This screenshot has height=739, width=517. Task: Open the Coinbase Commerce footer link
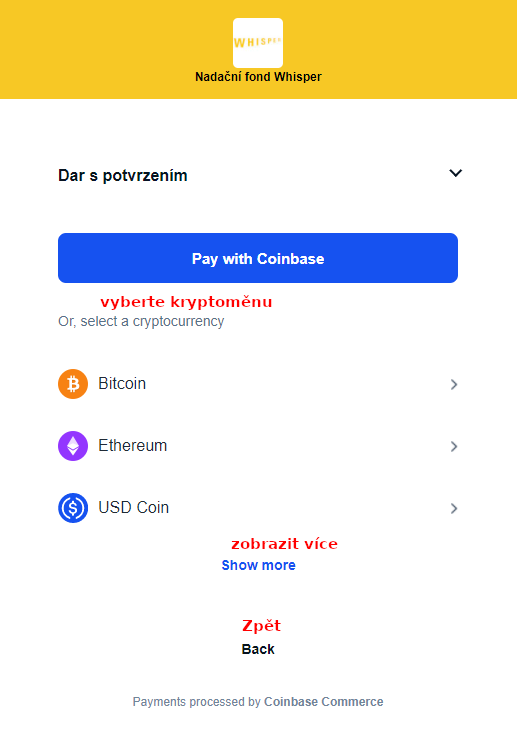click(x=323, y=702)
